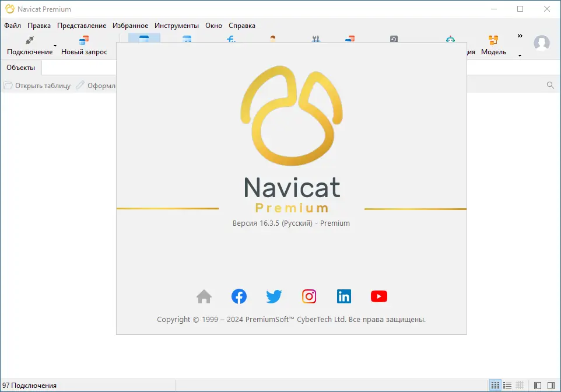Click the 97 Подключения status text
This screenshot has width=561, height=392.
(29, 386)
